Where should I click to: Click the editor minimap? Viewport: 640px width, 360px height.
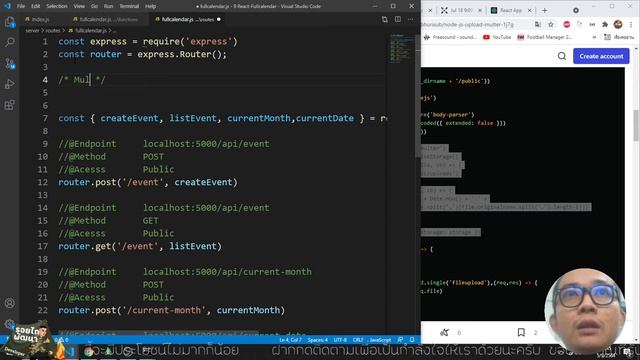401,49
